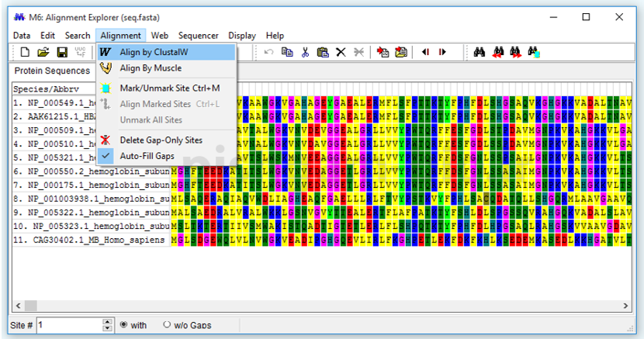
Task: Click the first binoculars Find icon
Action: pos(480,52)
